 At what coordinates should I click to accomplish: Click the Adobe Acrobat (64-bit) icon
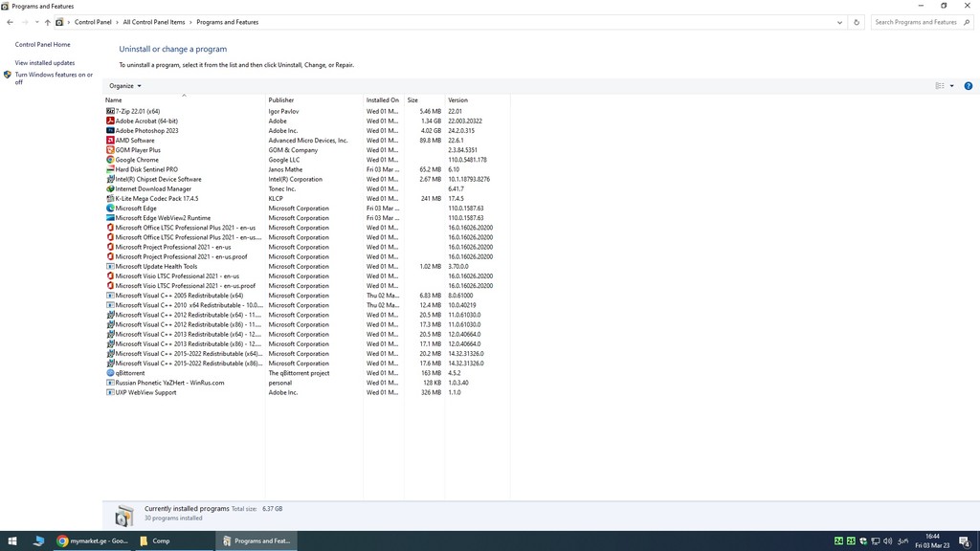(110, 121)
